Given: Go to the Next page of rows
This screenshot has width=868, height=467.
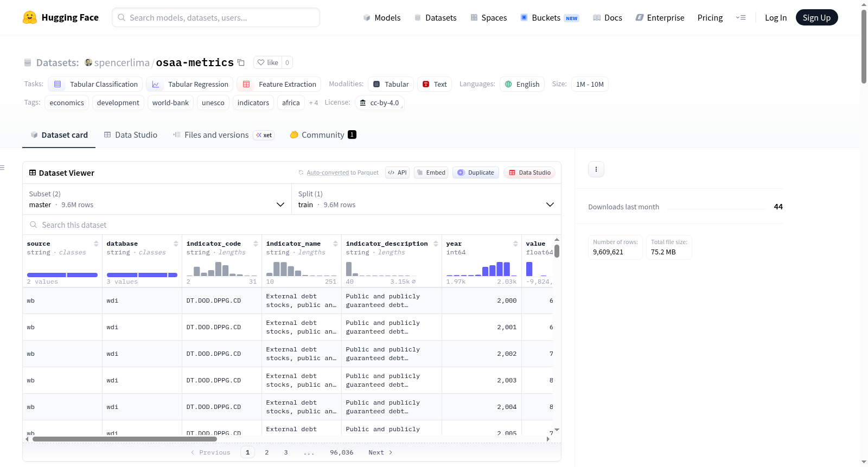Looking at the screenshot, I should pyautogui.click(x=380, y=452).
